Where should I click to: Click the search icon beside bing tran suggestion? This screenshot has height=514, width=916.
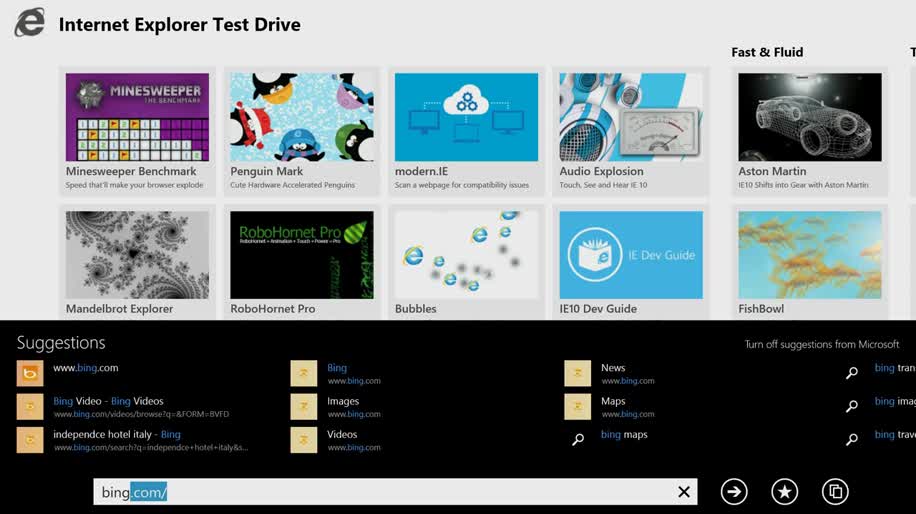pos(852,373)
